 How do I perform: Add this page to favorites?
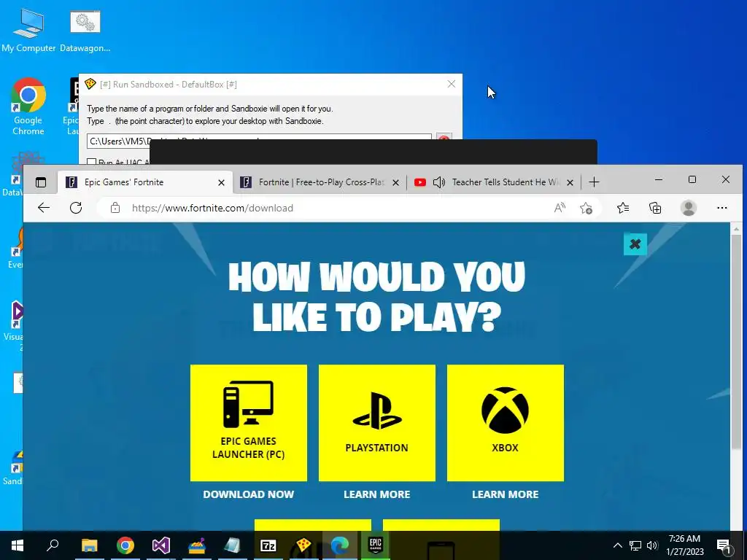tap(586, 208)
